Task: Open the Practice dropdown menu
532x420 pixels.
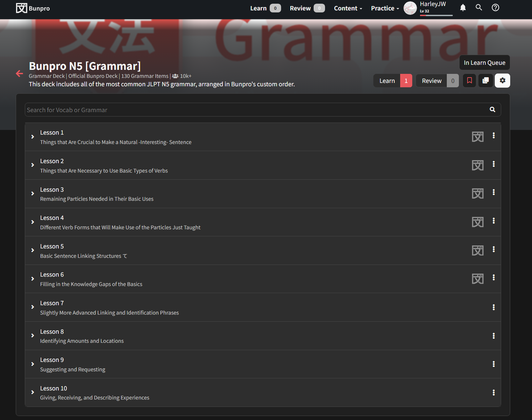Action: (385, 8)
